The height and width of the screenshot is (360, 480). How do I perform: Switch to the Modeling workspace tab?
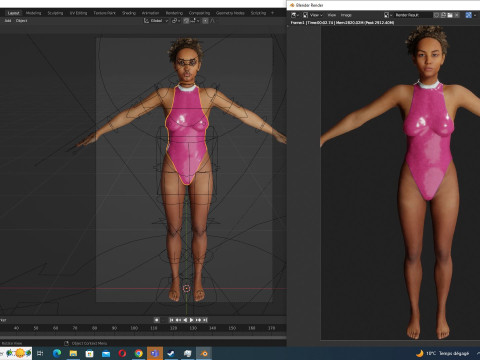pyautogui.click(x=33, y=13)
